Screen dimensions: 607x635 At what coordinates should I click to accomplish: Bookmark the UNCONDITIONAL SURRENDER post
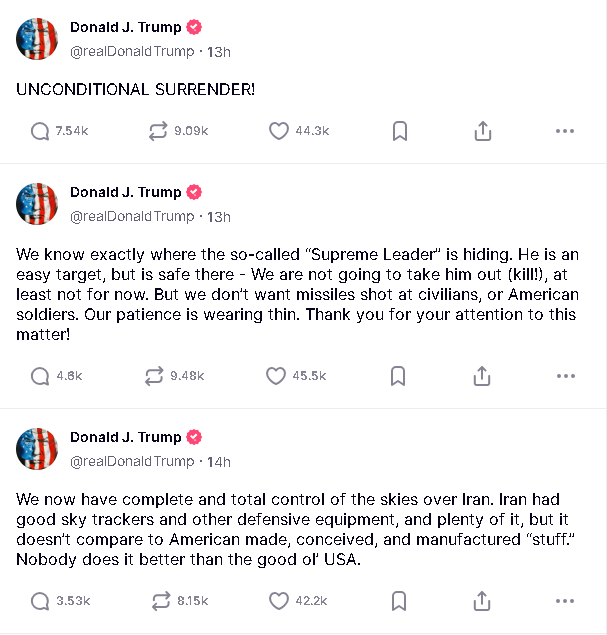coord(400,131)
